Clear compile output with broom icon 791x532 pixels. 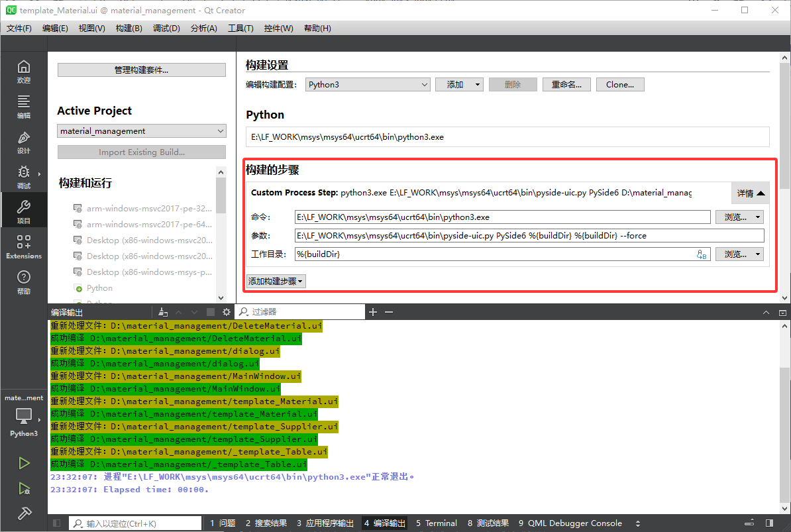[x=162, y=312]
